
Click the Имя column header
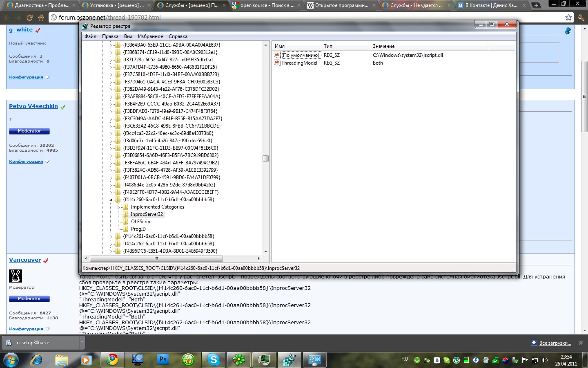pos(296,46)
